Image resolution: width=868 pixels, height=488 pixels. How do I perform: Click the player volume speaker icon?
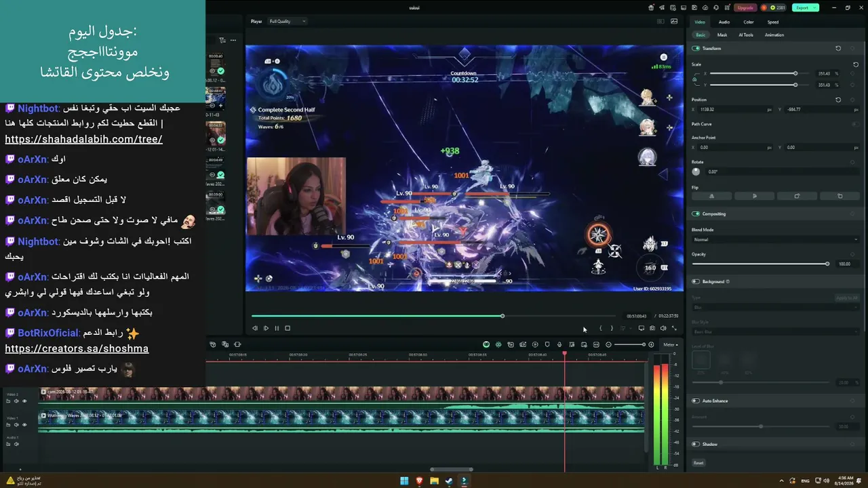(x=663, y=328)
